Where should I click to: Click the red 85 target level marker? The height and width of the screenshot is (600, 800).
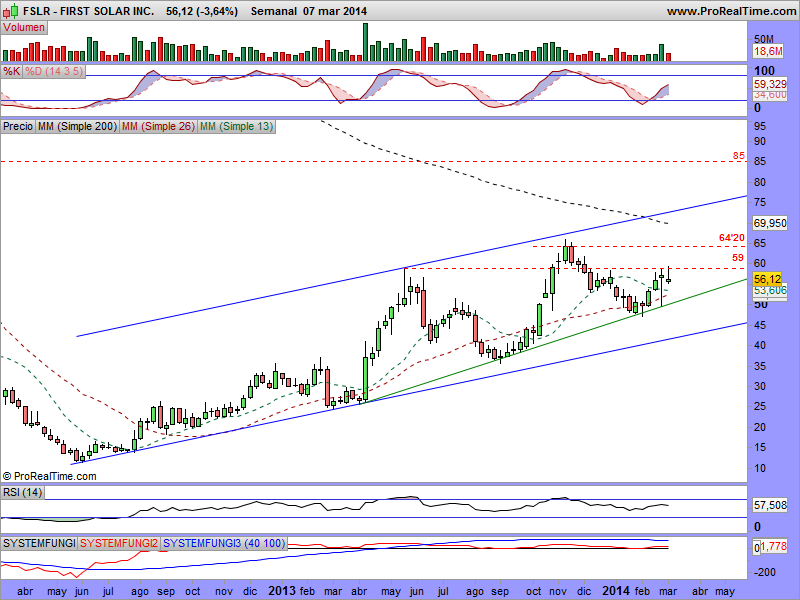tap(738, 156)
